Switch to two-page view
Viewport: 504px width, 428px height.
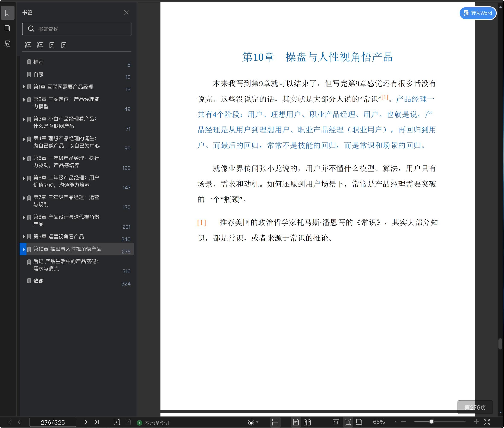click(x=307, y=422)
